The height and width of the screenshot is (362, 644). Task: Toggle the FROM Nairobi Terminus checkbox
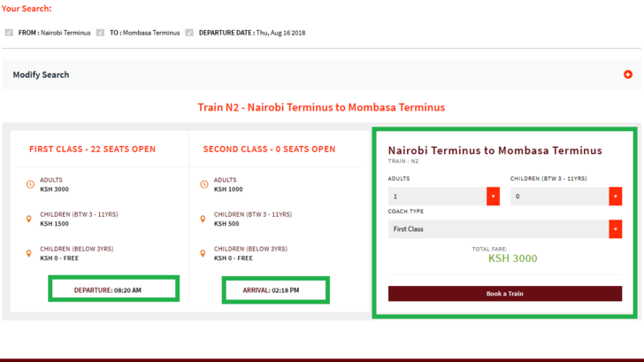coord(9,33)
